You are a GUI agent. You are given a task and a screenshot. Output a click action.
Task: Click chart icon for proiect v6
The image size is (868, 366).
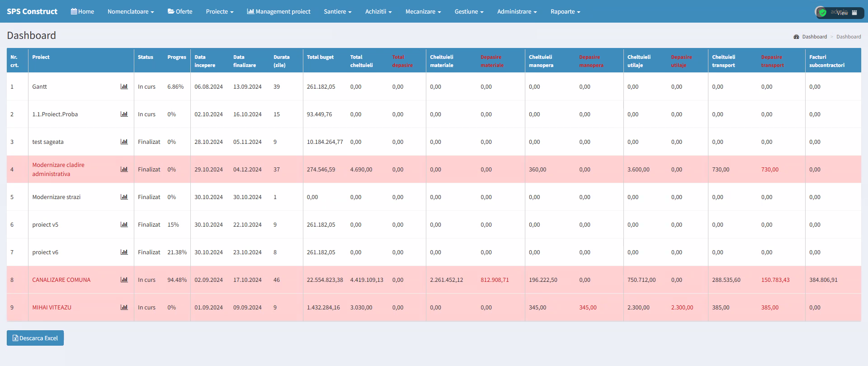click(124, 252)
